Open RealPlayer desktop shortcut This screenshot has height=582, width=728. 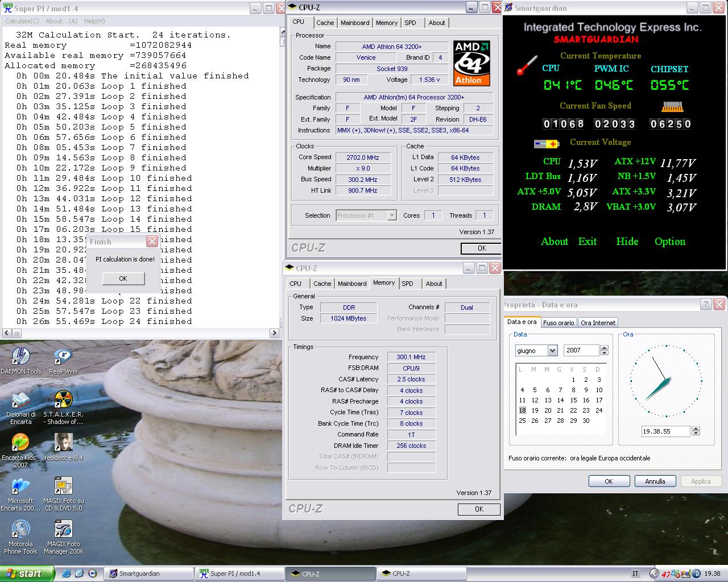63,360
